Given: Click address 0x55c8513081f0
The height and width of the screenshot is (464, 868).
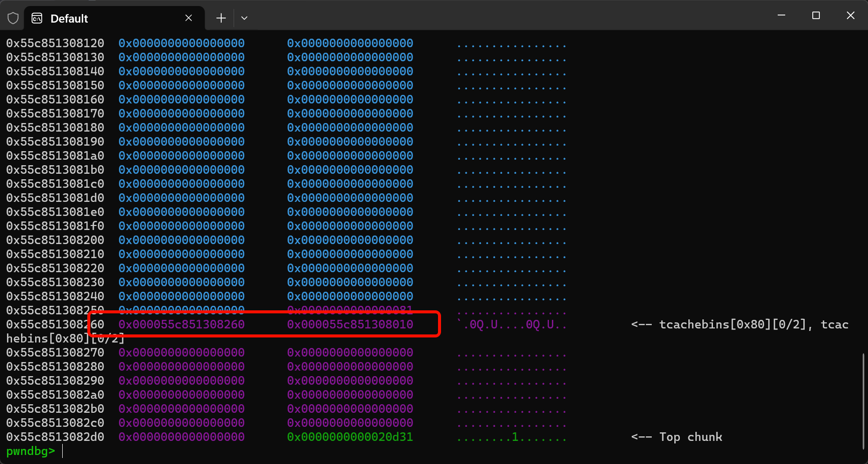Looking at the screenshot, I should click(55, 226).
